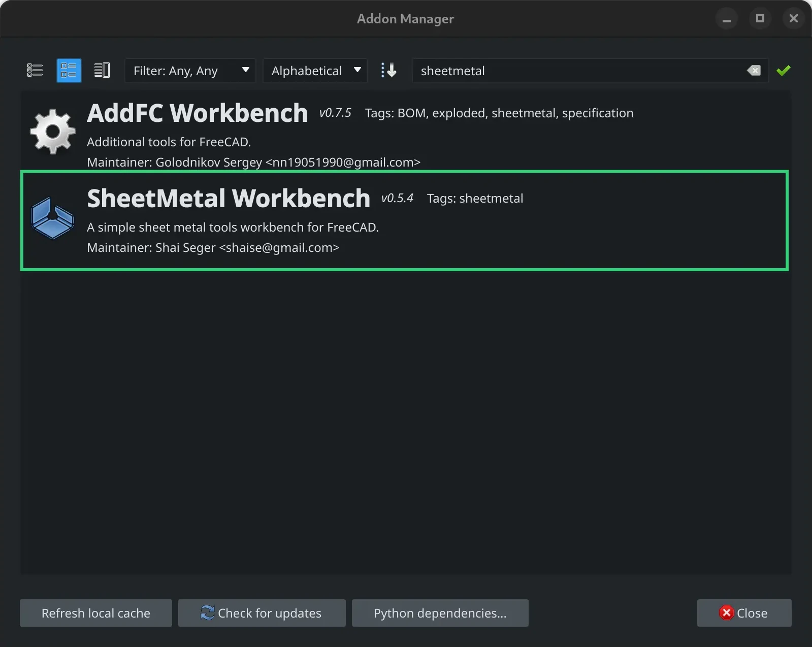Toggle the sort order arrow button
The image size is (812, 647).
coord(389,70)
